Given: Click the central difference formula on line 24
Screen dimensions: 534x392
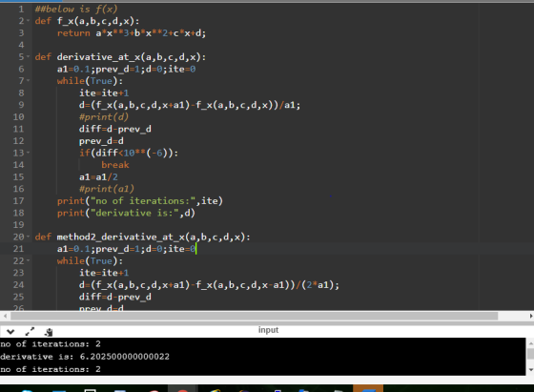Looking at the screenshot, I should point(209,285).
